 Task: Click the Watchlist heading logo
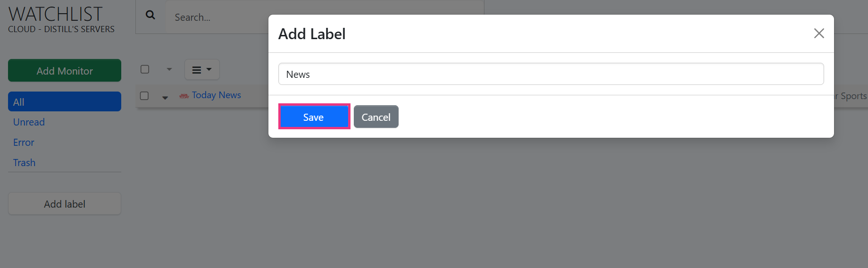(56, 15)
